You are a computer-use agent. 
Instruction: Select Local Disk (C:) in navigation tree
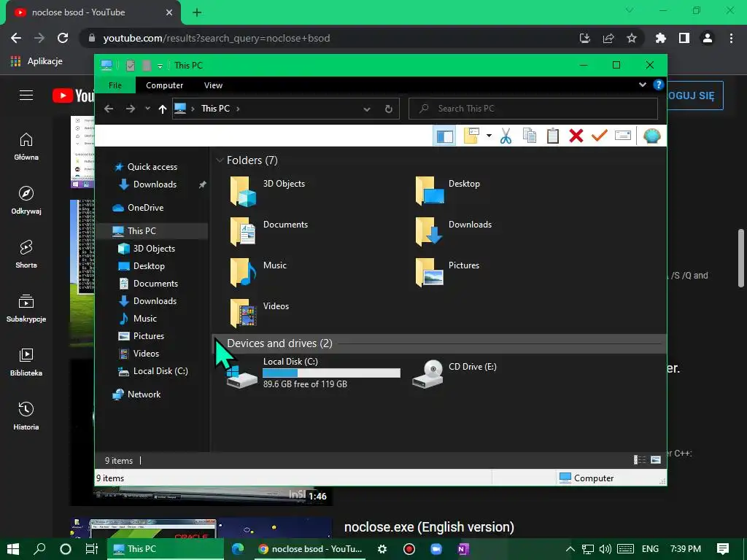point(160,371)
